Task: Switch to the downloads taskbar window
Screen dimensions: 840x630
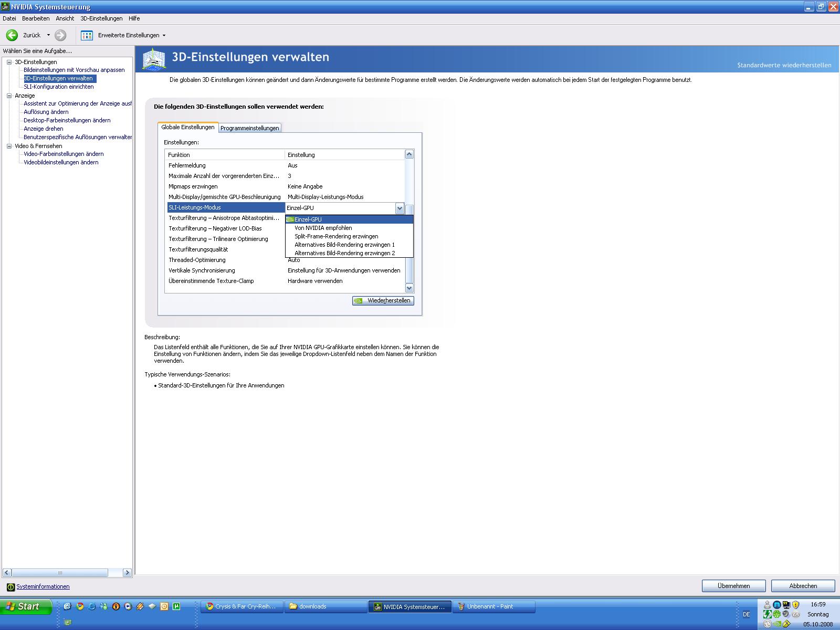Action: 326,607
